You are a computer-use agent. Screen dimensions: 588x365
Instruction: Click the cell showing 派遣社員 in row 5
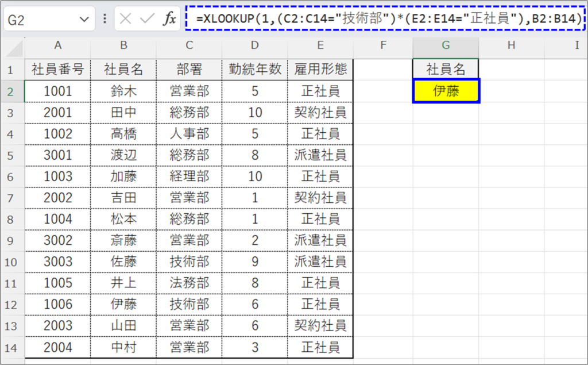(319, 155)
